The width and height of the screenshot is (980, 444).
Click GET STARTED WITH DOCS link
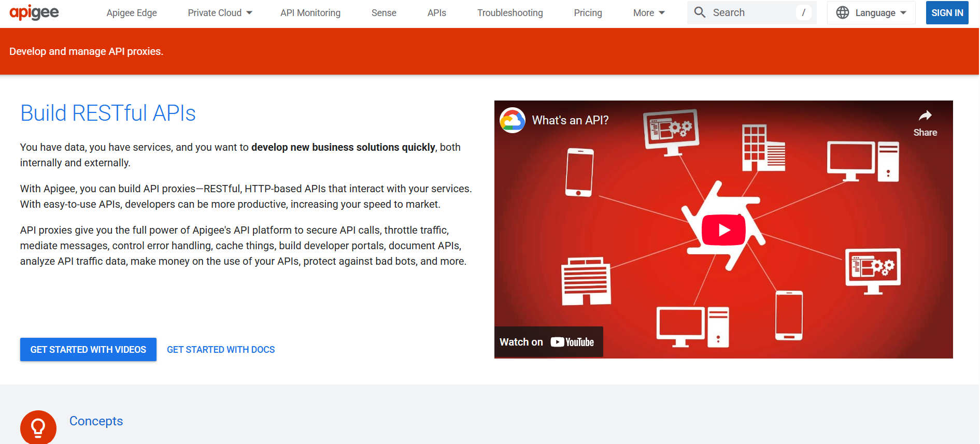click(x=221, y=350)
